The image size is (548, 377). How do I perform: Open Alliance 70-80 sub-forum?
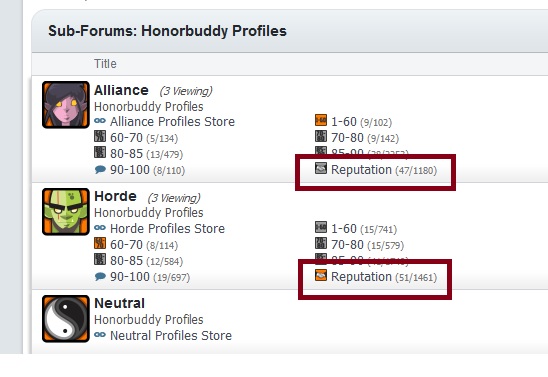point(347,138)
